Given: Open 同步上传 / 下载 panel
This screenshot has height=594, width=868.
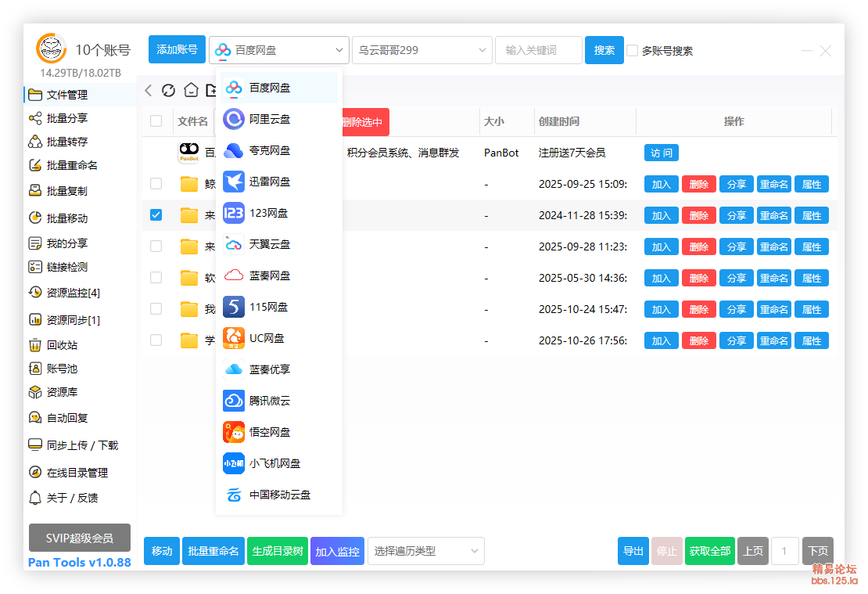Looking at the screenshot, I should [81, 445].
